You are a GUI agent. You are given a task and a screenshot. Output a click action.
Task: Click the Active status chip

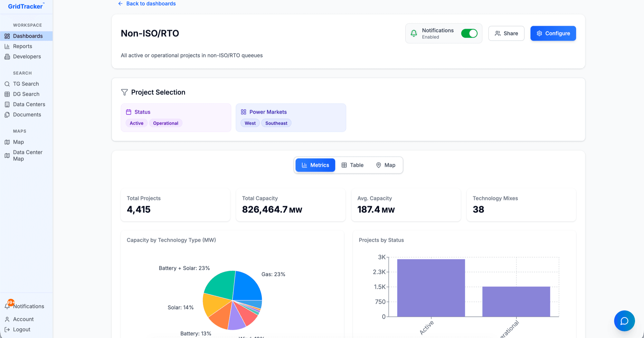(137, 123)
